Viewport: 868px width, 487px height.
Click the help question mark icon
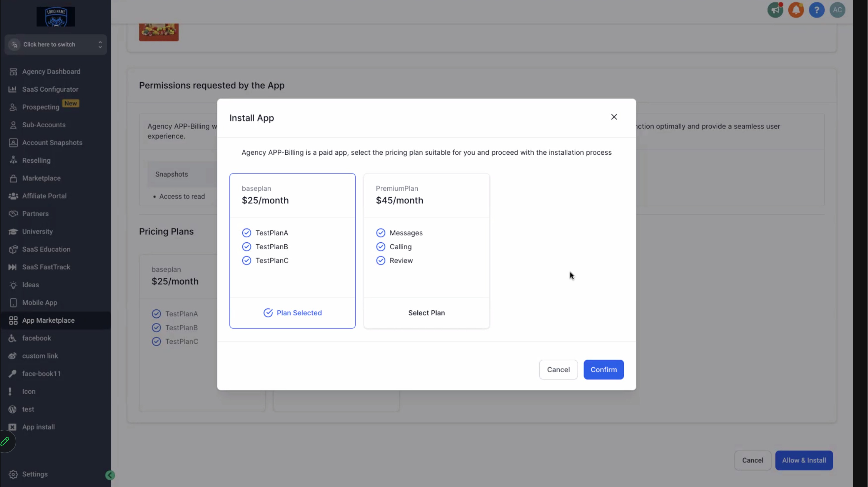coord(816,10)
